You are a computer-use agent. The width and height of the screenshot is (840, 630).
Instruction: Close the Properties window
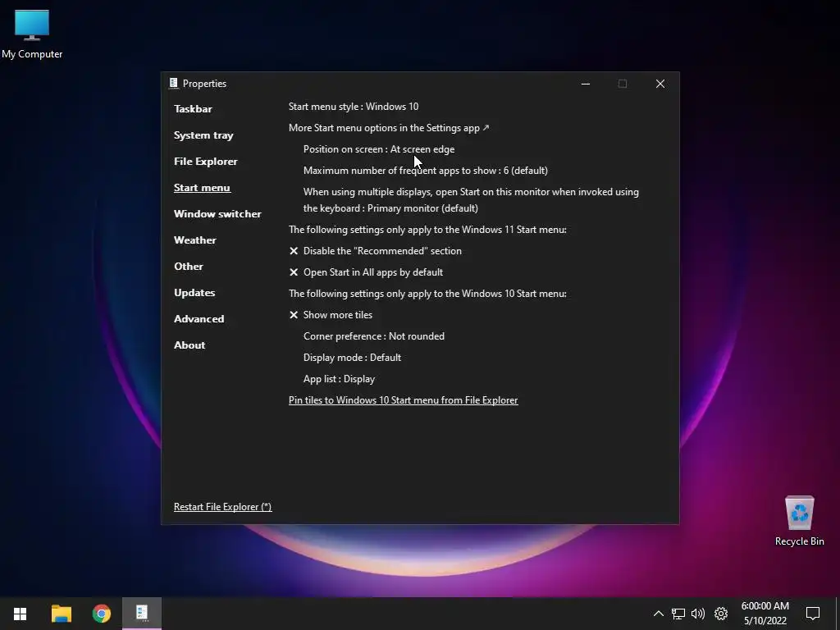click(660, 84)
